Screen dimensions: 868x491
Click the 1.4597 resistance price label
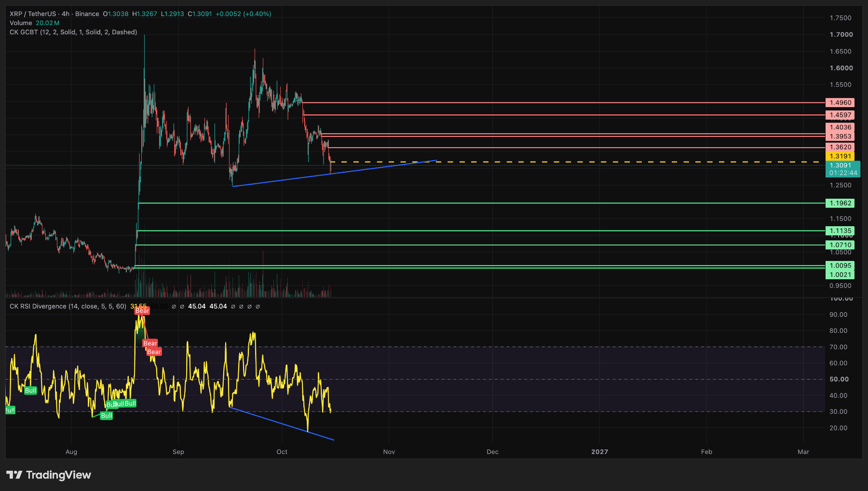pyautogui.click(x=840, y=115)
